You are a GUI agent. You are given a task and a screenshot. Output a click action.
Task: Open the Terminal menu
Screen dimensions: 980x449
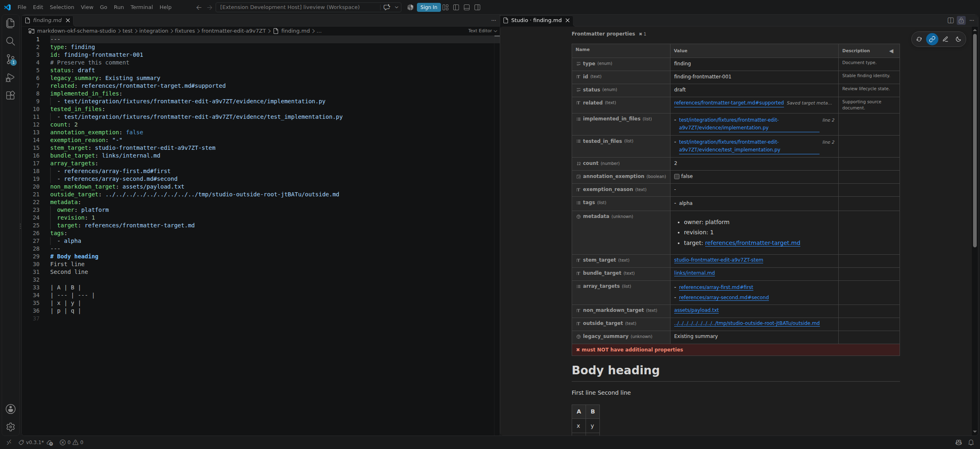[x=142, y=7]
